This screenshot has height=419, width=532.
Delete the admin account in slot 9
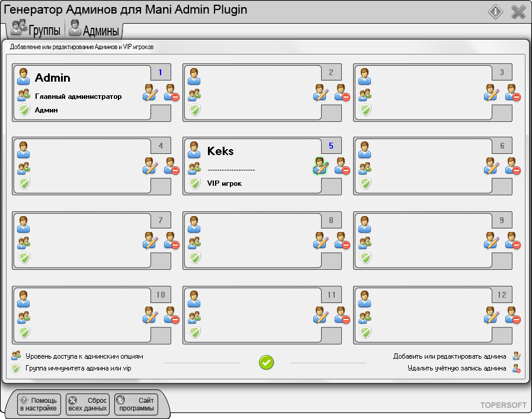[513, 240]
